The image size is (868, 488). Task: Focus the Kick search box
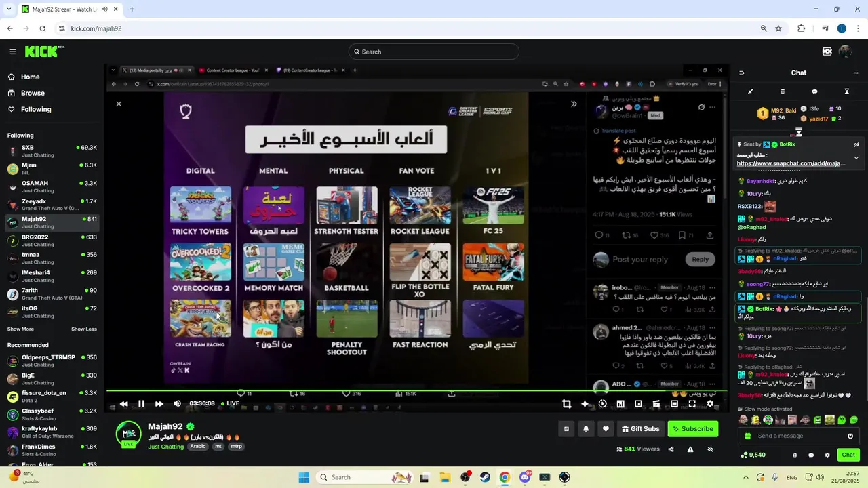[434, 52]
